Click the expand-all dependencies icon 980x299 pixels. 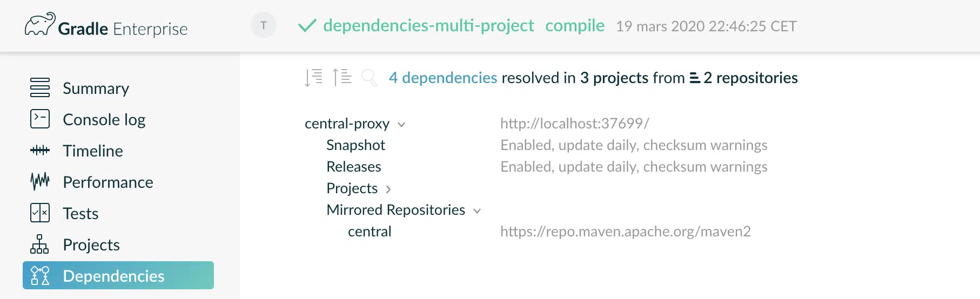tap(314, 78)
